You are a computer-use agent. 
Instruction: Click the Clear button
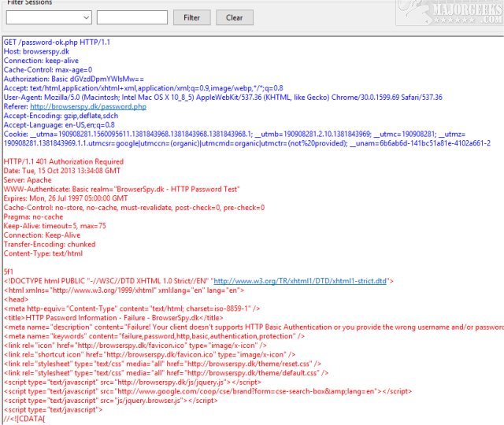click(x=235, y=17)
